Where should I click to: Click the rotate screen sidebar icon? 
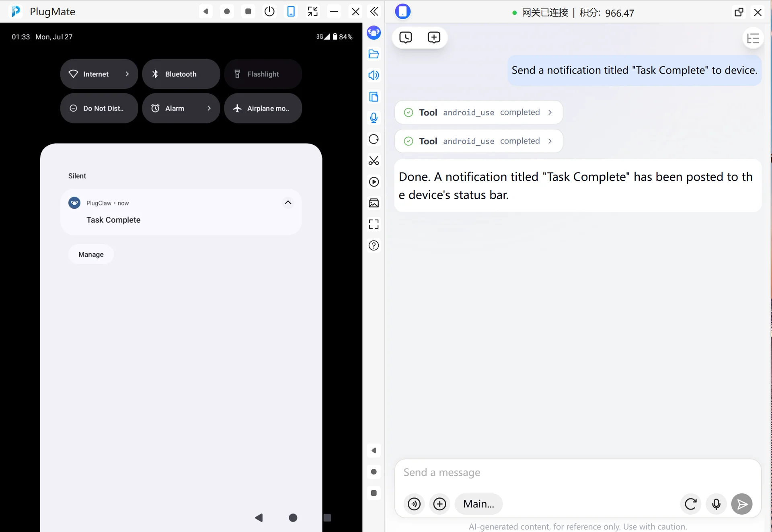(x=374, y=139)
